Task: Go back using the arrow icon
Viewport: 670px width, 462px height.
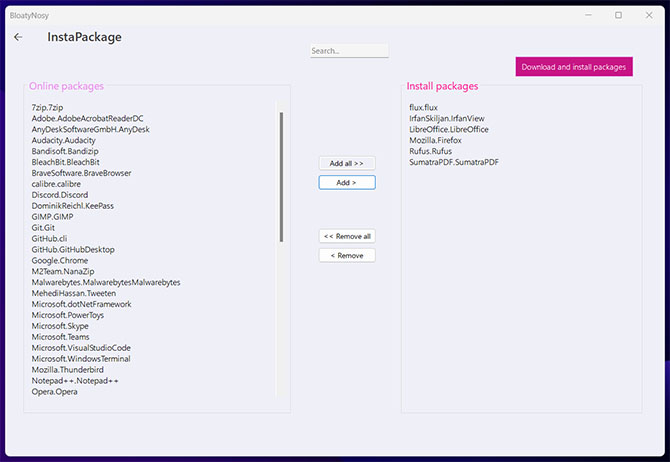Action: click(18, 37)
